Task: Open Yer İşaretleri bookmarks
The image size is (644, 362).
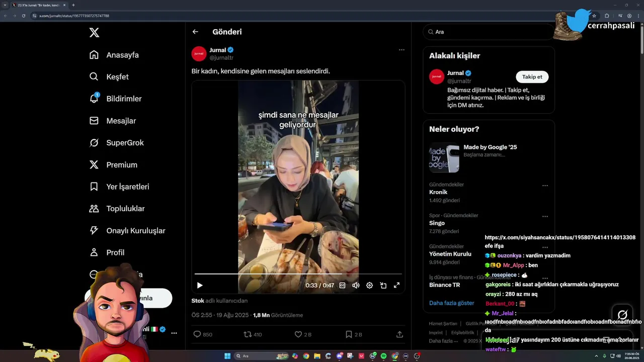Action: pos(119,187)
